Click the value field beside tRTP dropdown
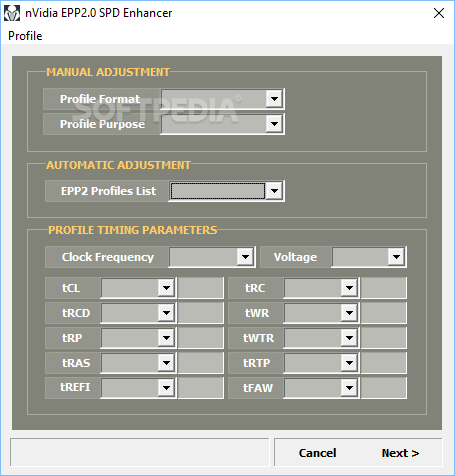This screenshot has width=455, height=476. click(384, 363)
